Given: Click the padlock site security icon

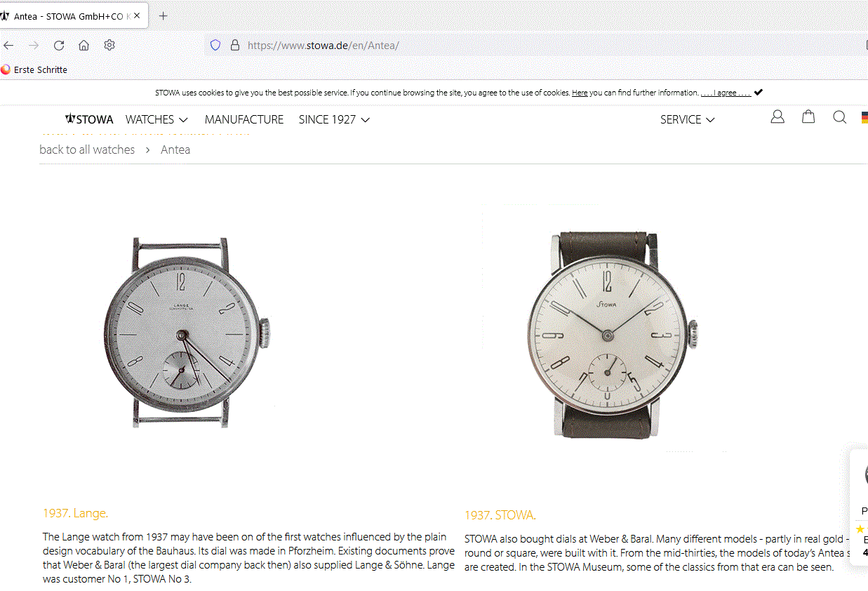Looking at the screenshot, I should [x=235, y=46].
